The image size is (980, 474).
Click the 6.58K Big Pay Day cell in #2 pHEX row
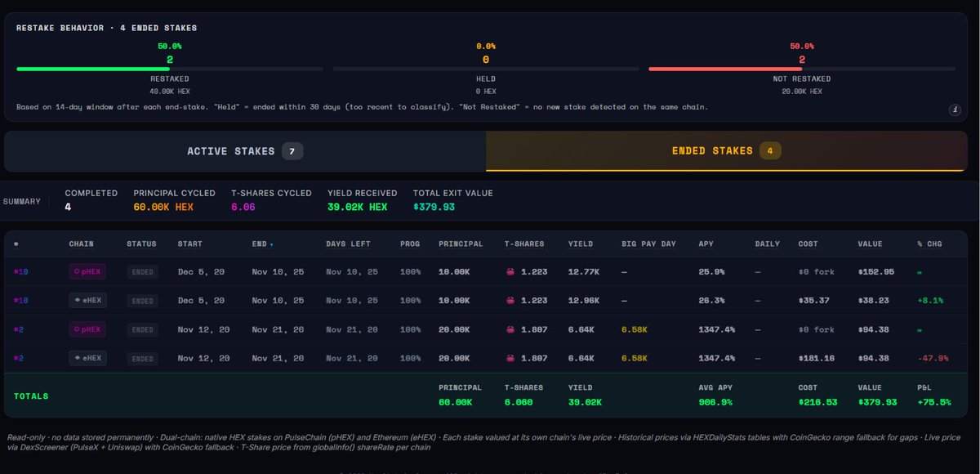(635, 329)
